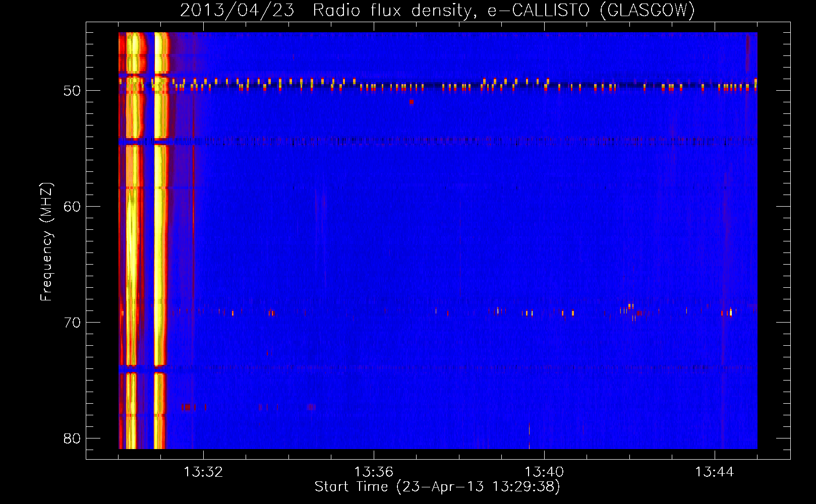
Task: Click the 13:44 time tick label
Action: (715, 472)
